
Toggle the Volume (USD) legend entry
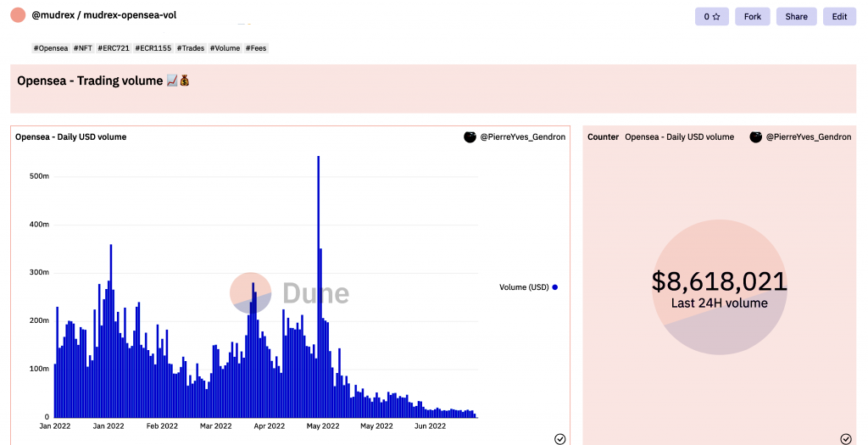point(528,287)
